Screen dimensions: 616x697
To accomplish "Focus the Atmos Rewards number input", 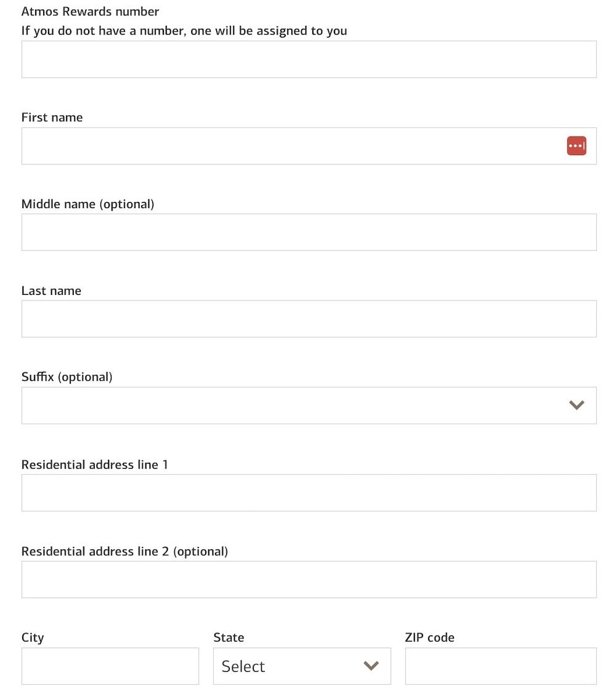I will tap(309, 59).
